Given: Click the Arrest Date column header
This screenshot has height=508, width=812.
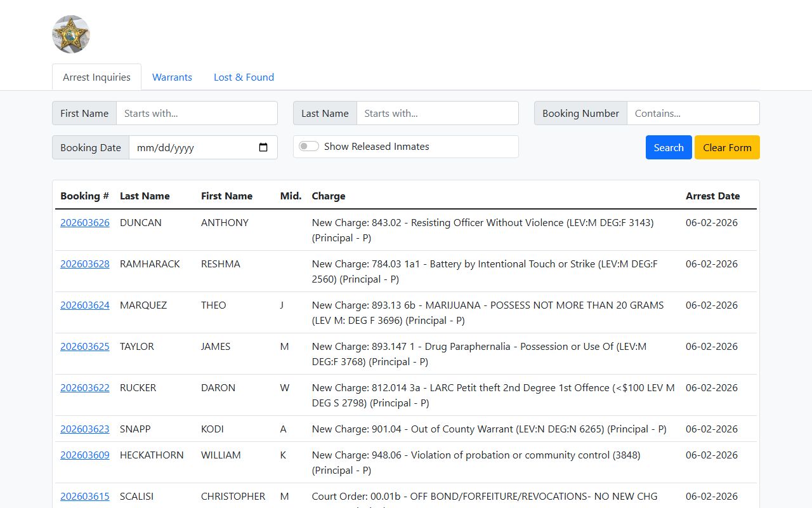Looking at the screenshot, I should (x=712, y=196).
